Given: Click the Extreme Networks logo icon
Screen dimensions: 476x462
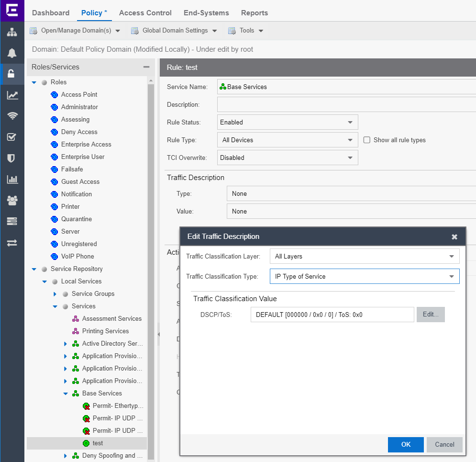Looking at the screenshot, I should tap(12, 11).
